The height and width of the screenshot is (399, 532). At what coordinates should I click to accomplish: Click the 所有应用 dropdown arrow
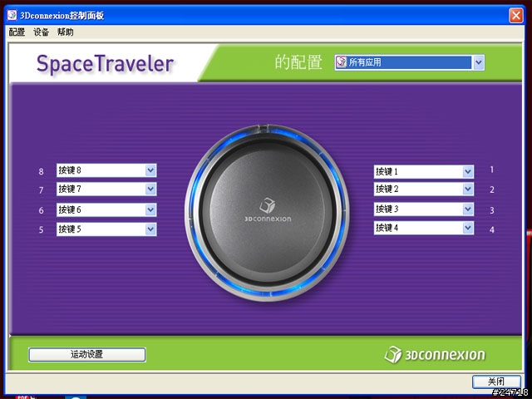[479, 62]
